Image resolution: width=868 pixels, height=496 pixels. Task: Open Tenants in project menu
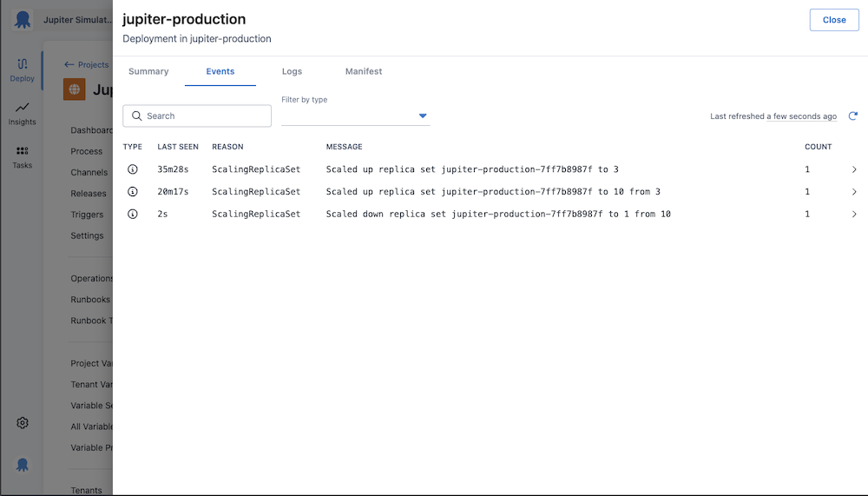point(86,491)
